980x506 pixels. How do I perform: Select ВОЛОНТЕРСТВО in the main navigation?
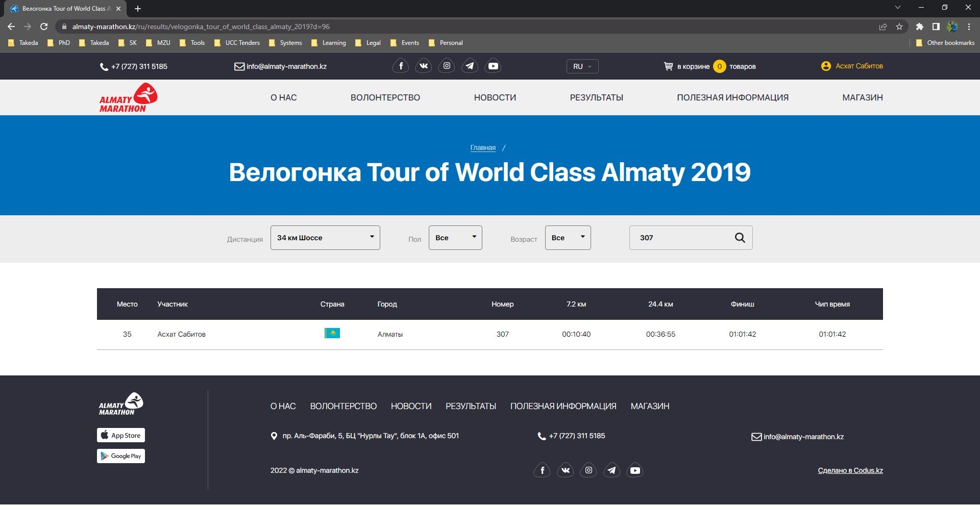385,97
